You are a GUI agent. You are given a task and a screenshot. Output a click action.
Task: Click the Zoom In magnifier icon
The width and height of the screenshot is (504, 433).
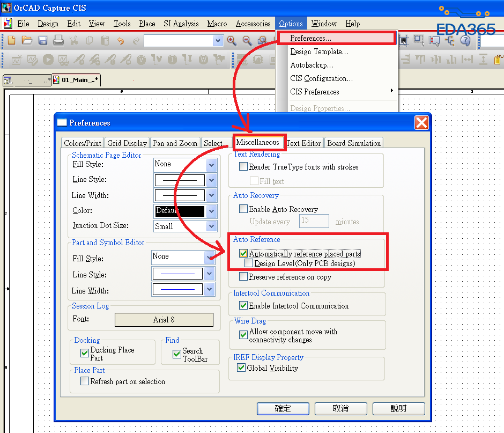(232, 41)
